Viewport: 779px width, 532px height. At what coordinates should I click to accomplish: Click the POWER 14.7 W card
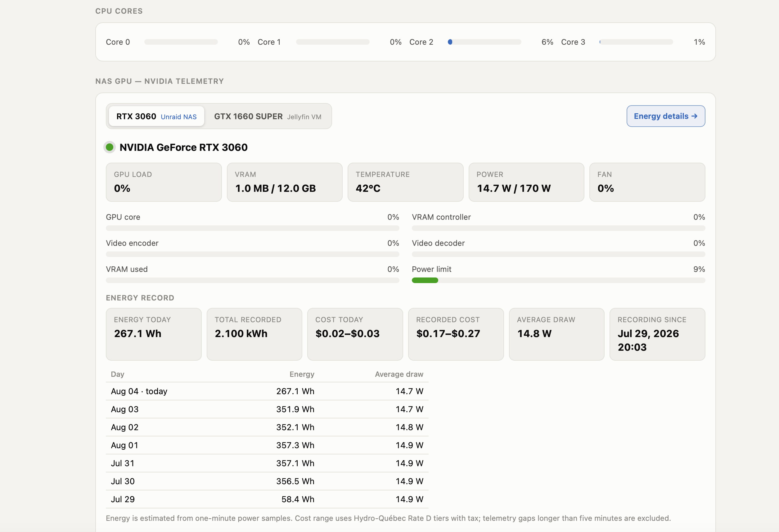(x=526, y=182)
